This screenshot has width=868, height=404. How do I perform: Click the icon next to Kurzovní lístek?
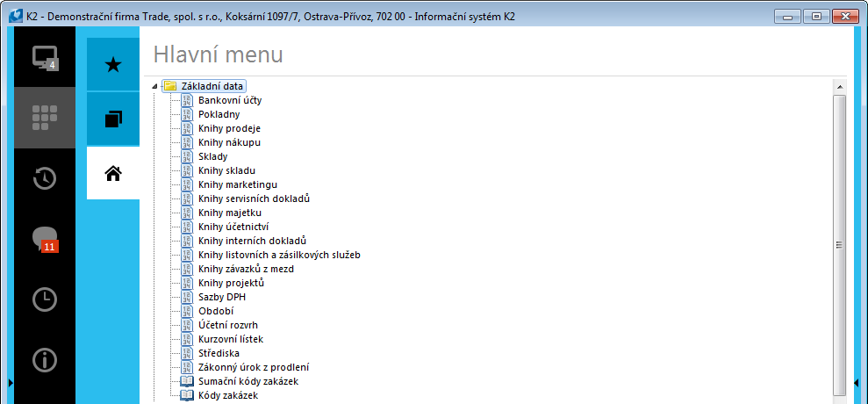coord(188,339)
